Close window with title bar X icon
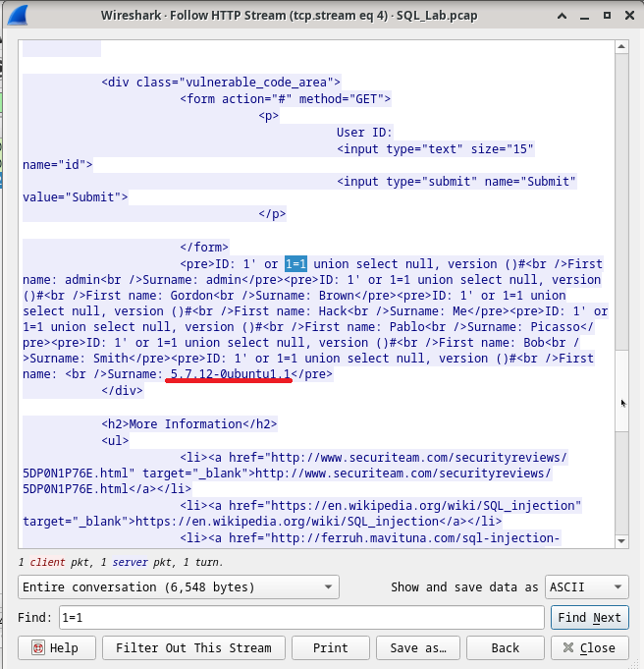Viewport: 644px width, 669px height. click(x=629, y=16)
